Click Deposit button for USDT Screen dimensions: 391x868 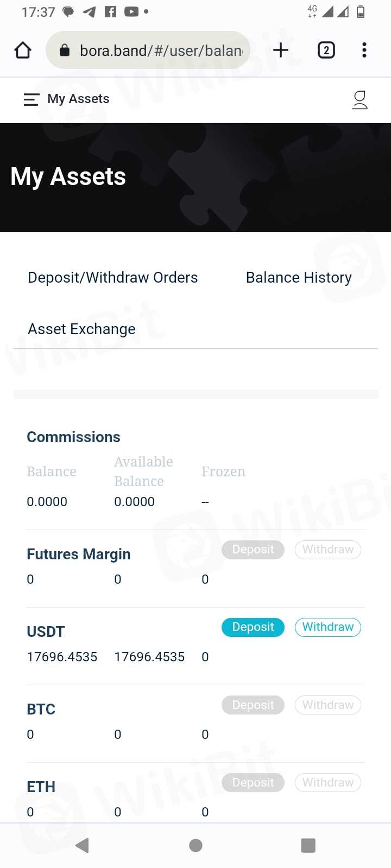point(253,627)
